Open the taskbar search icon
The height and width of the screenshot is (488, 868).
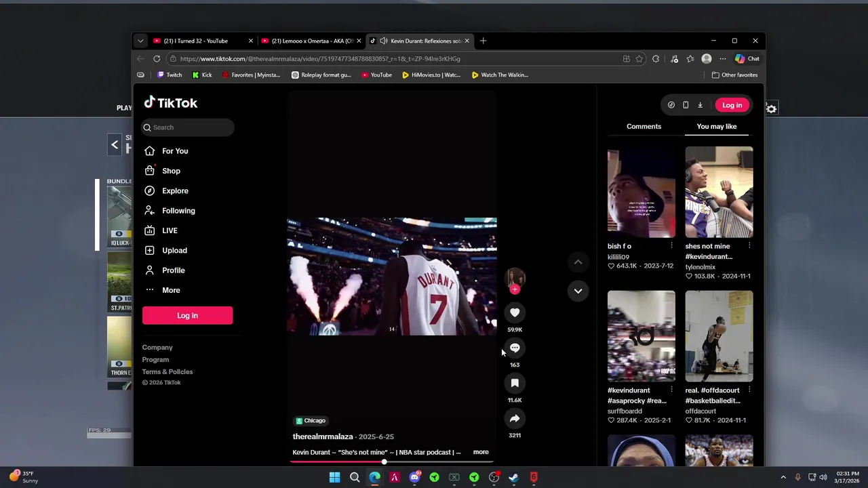[355, 477]
